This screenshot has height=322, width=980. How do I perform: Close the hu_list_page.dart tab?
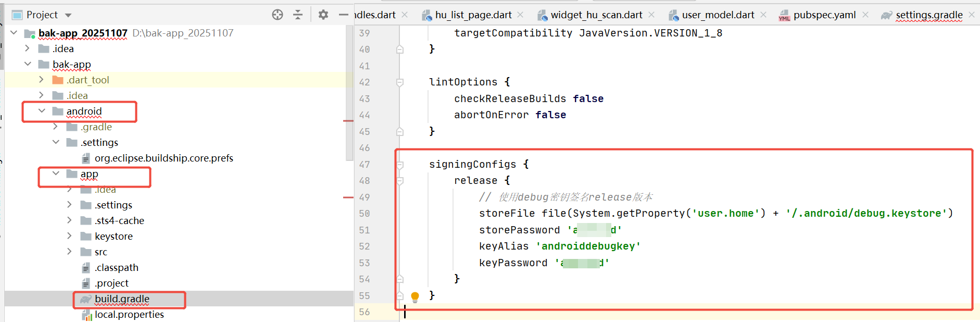coord(520,15)
